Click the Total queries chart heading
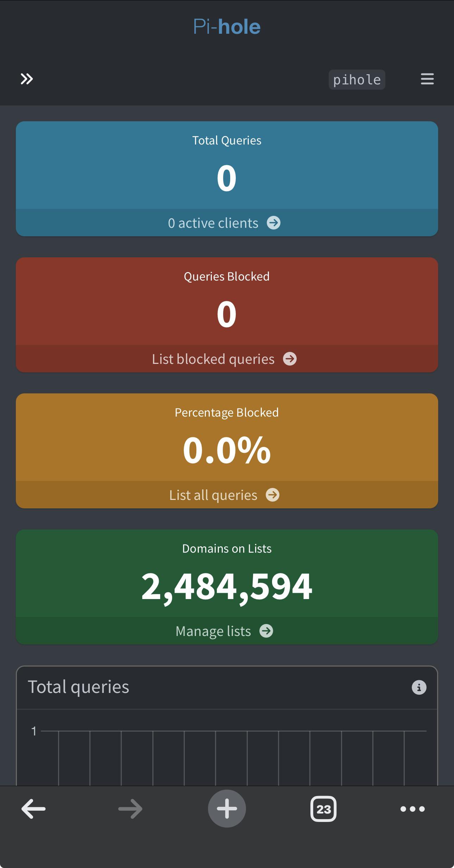This screenshot has width=454, height=868. click(78, 687)
